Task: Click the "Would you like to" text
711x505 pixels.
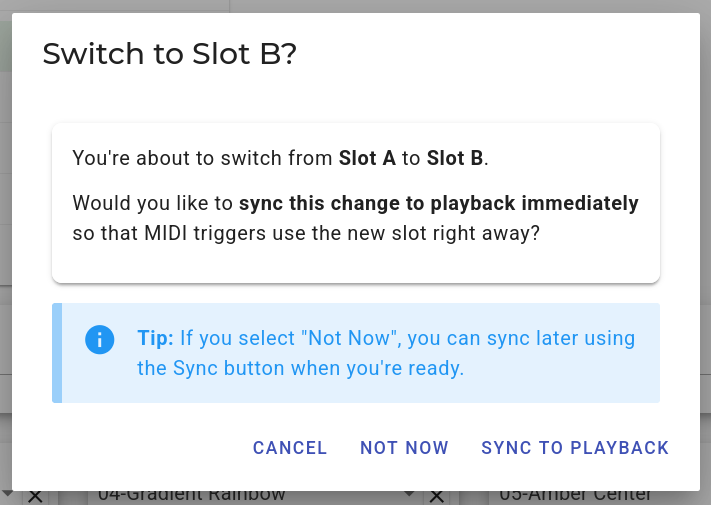Action: coord(153,204)
